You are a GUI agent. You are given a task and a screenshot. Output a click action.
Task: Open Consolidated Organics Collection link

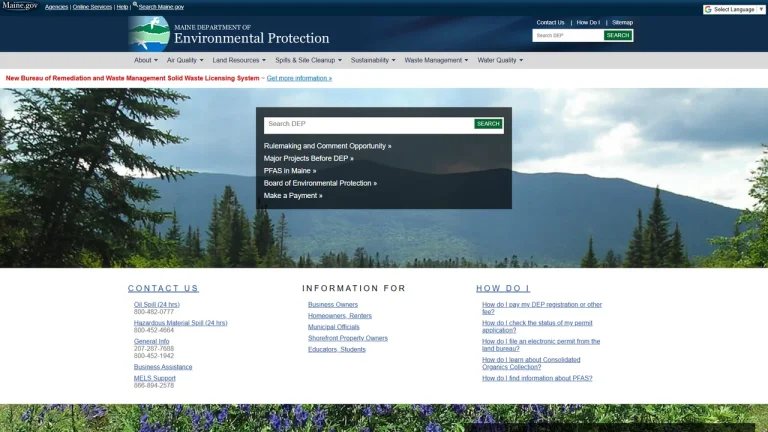point(531,363)
